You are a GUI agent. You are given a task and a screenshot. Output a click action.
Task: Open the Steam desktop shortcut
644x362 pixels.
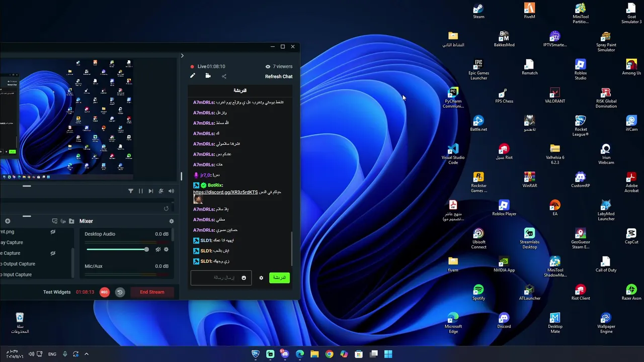[x=478, y=11]
